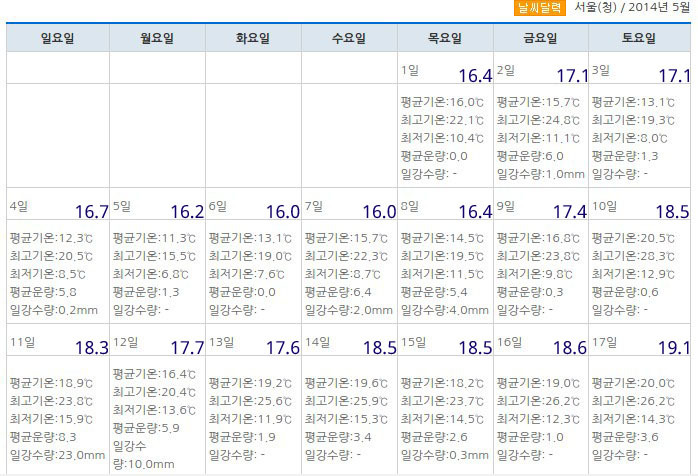Image resolution: width=698 pixels, height=476 pixels.
Task: Click the 서울(청) / 2014년 5월 title
Action: (632, 7)
